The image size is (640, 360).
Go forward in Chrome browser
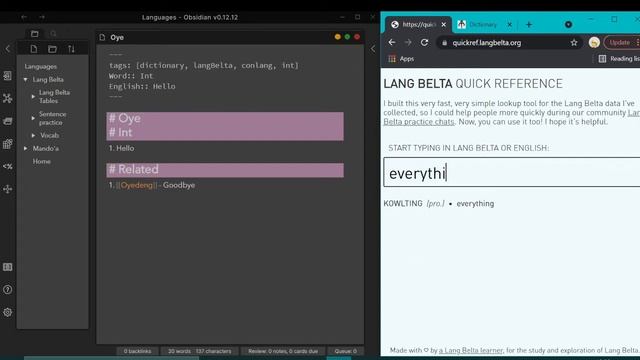[x=408, y=42]
